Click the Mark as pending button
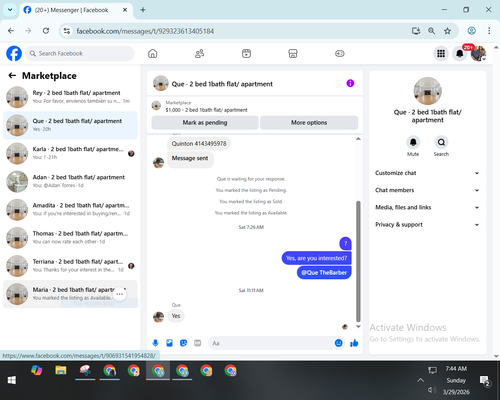 205,122
